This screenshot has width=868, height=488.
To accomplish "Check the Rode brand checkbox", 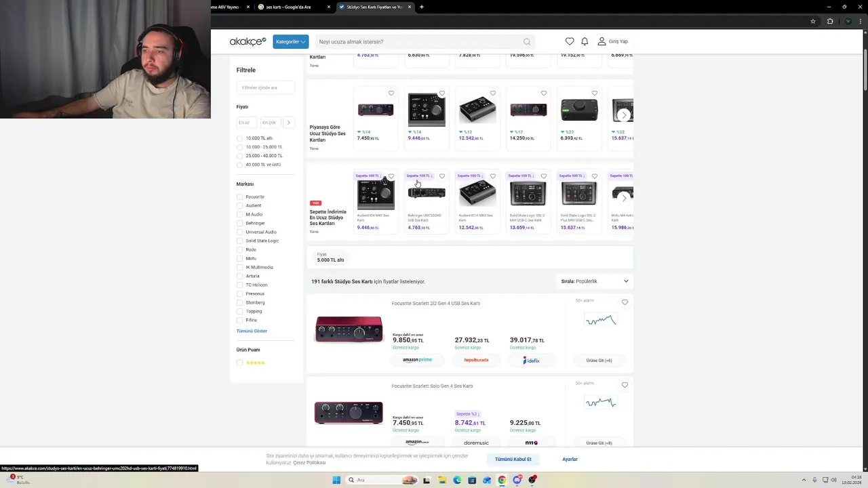I will [x=239, y=249].
